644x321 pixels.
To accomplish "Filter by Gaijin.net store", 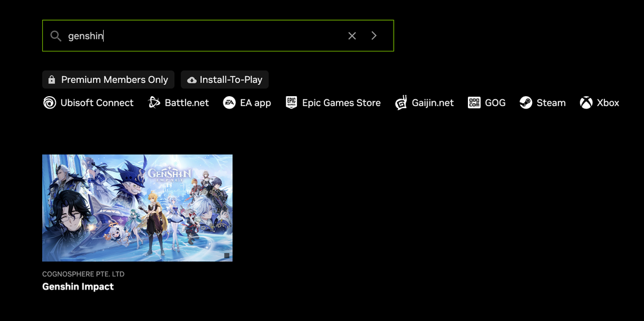I will [x=425, y=102].
